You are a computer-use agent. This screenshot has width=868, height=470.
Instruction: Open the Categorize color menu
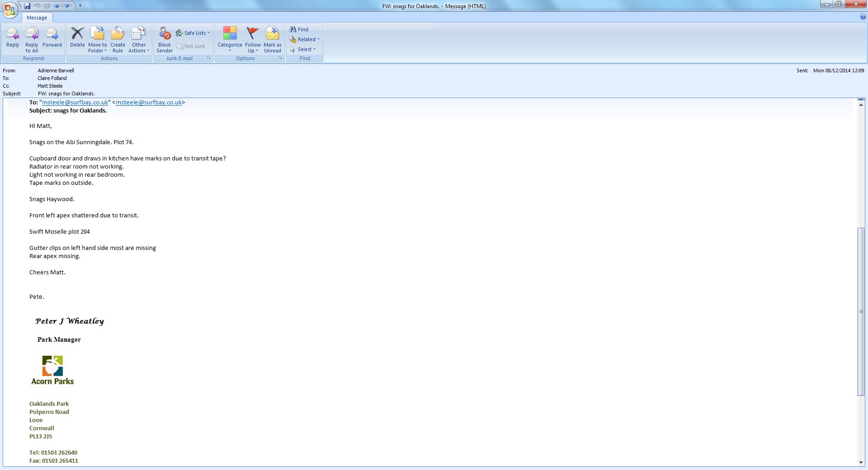(x=230, y=40)
